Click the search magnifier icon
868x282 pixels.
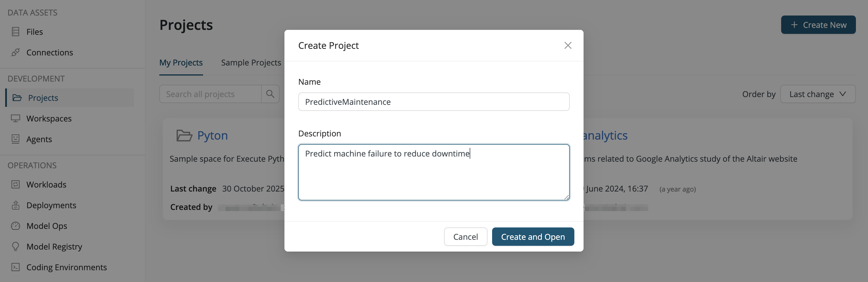[270, 94]
